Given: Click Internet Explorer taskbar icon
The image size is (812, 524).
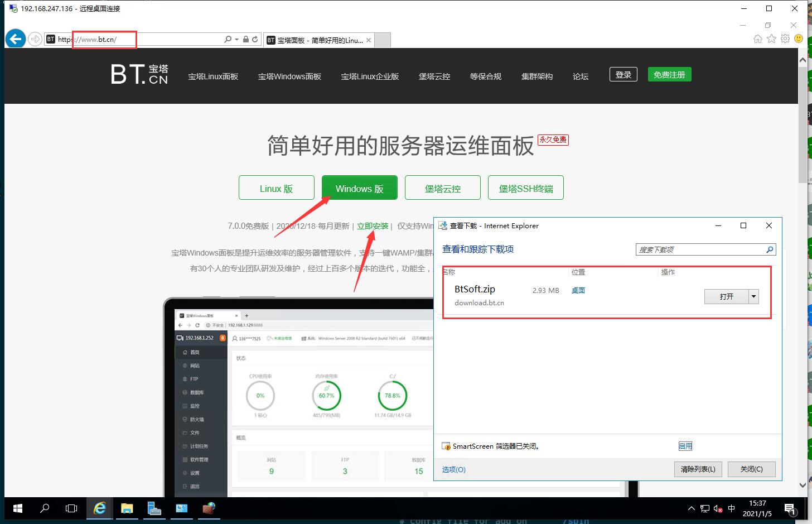Looking at the screenshot, I should (100, 508).
